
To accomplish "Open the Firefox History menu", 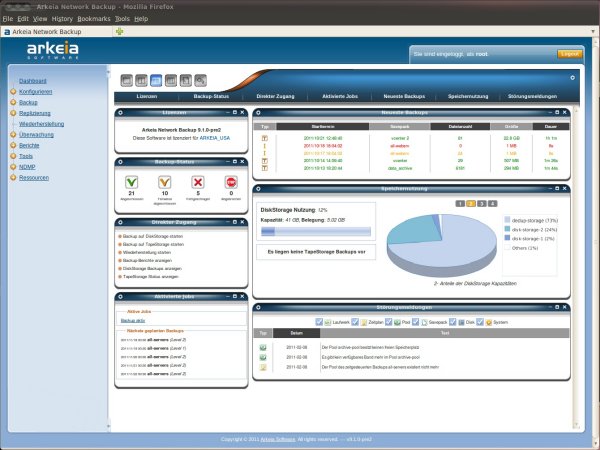I will (62, 19).
